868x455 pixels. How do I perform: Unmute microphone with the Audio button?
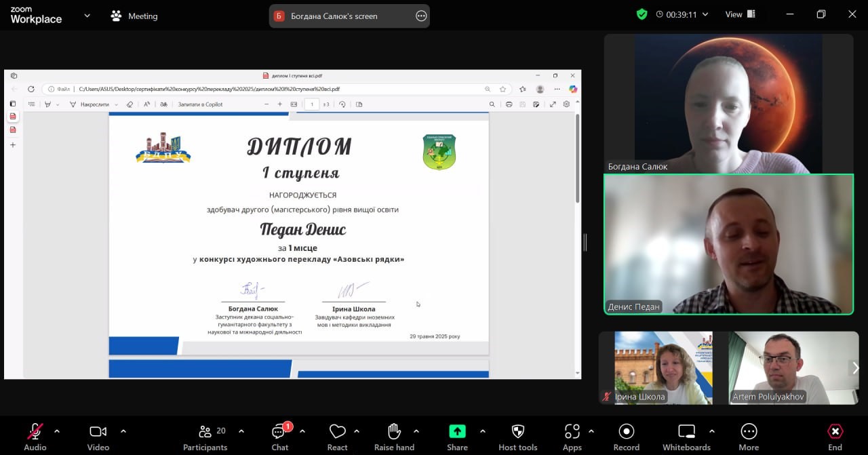pos(35,432)
